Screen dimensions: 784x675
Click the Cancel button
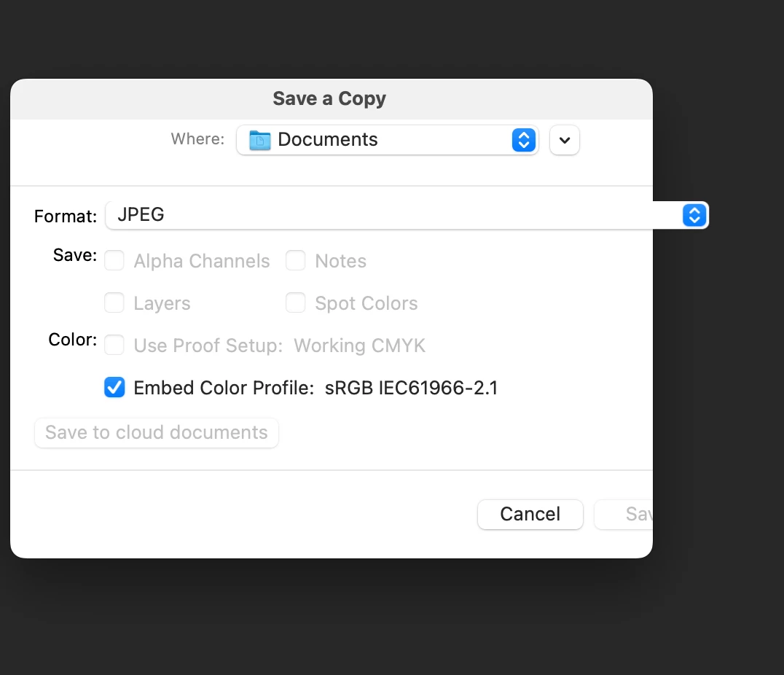click(x=530, y=514)
